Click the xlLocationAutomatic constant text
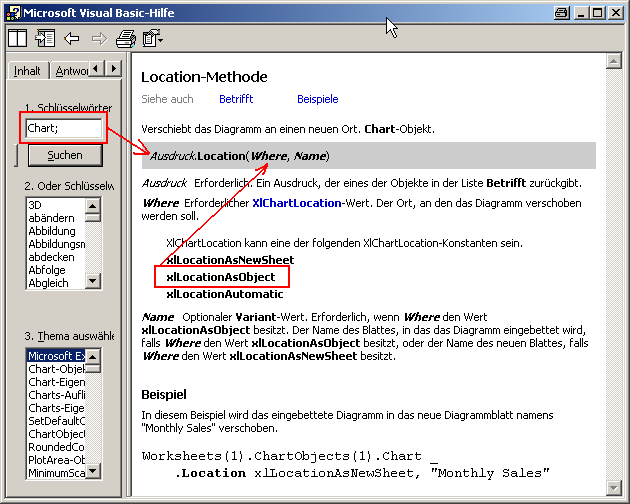The image size is (630, 504). click(x=225, y=294)
